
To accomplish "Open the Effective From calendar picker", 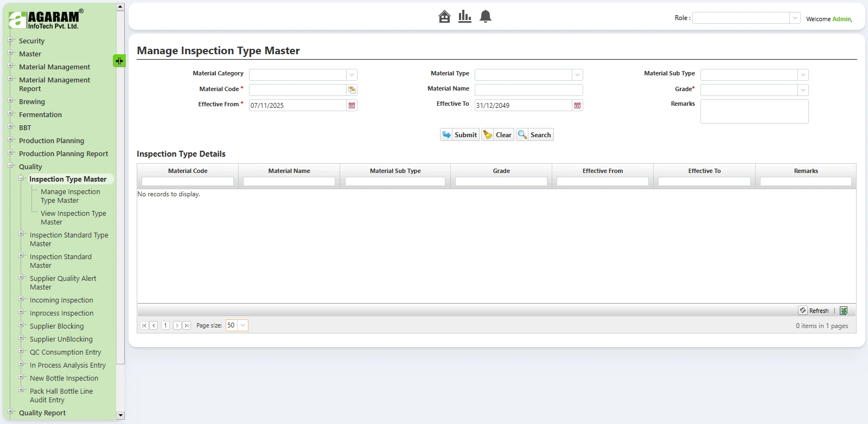I will (x=352, y=106).
